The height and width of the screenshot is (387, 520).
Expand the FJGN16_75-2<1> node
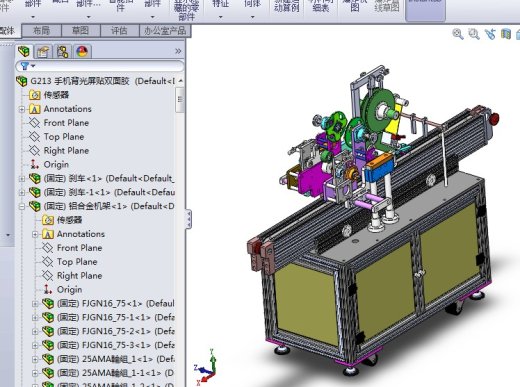tap(35, 332)
